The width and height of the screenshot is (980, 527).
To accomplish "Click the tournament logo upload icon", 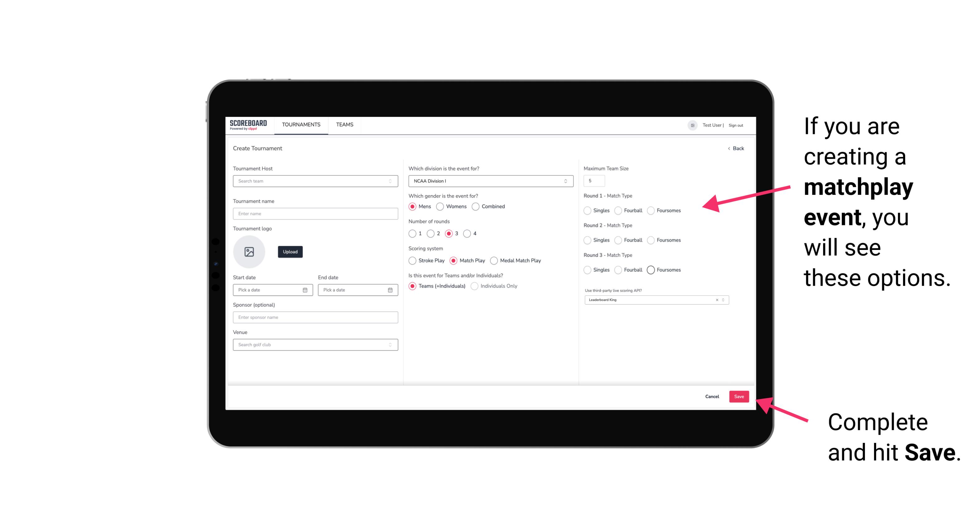I will pos(250,252).
